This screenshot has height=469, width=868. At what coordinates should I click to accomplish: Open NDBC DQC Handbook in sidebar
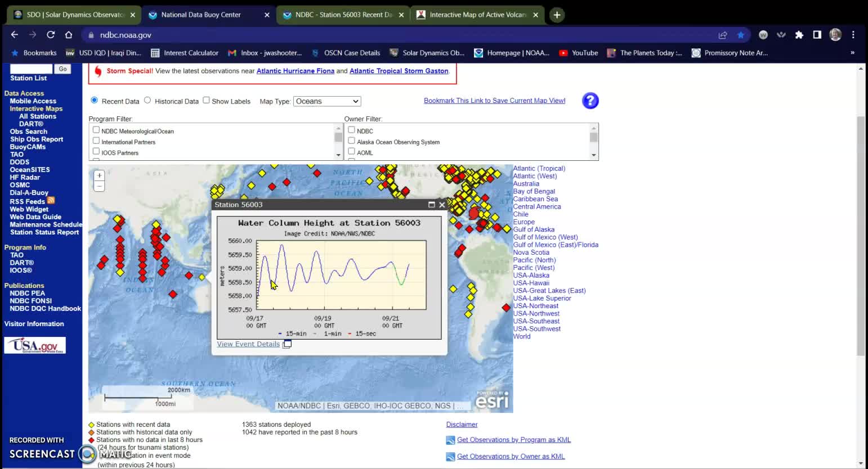pyautogui.click(x=45, y=309)
